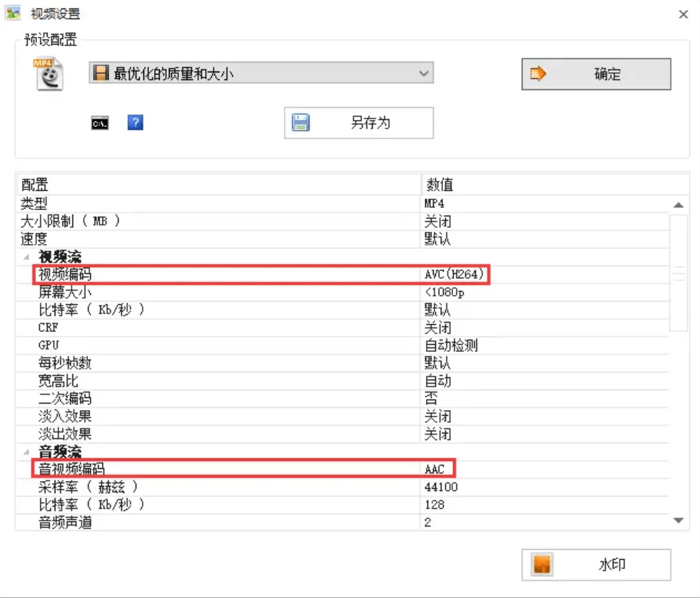The image size is (700, 598).
Task: Click the MP4 type value cell
Action: pyautogui.click(x=545, y=204)
